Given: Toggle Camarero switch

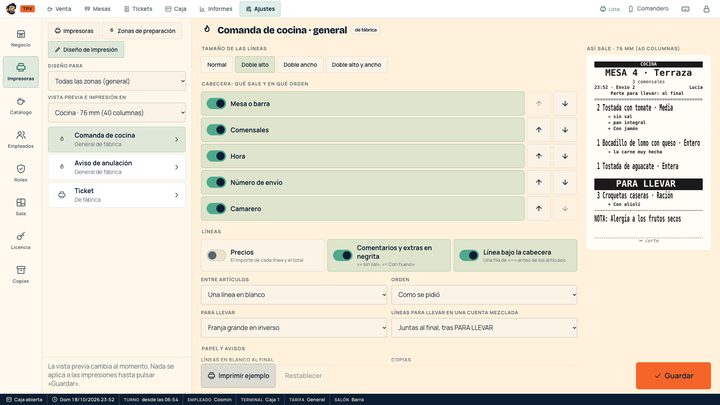Looking at the screenshot, I should point(216,208).
